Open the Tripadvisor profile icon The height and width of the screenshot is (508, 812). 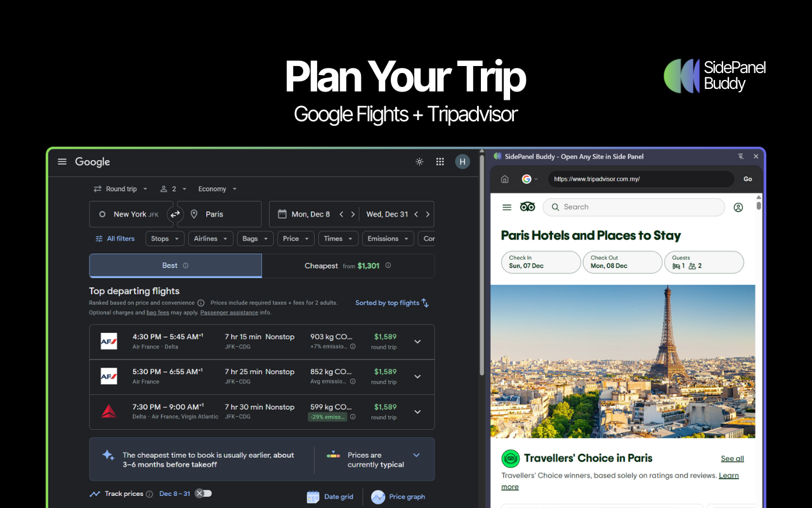(738, 207)
